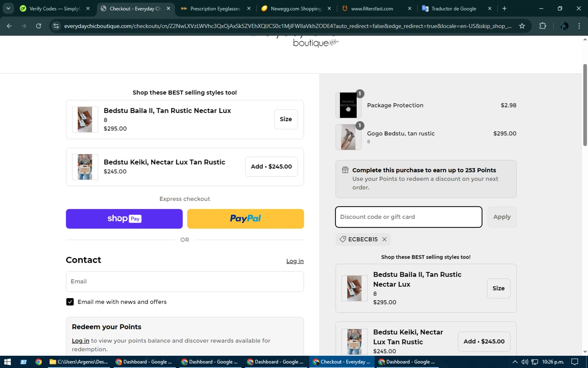Open the C:\Users\Argenis file explorer taskbar item
This screenshot has height=368, width=588.
click(79, 362)
